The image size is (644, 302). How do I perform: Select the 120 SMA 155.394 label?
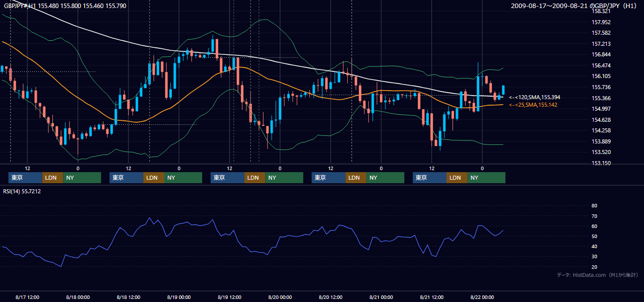535,97
